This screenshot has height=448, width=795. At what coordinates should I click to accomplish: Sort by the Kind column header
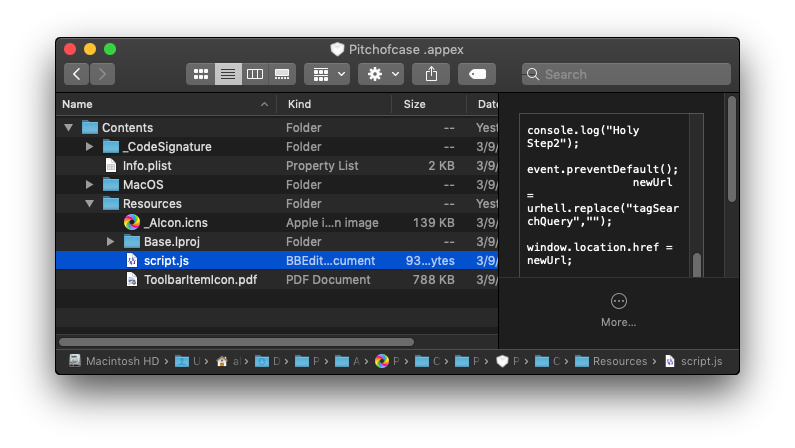(x=300, y=104)
